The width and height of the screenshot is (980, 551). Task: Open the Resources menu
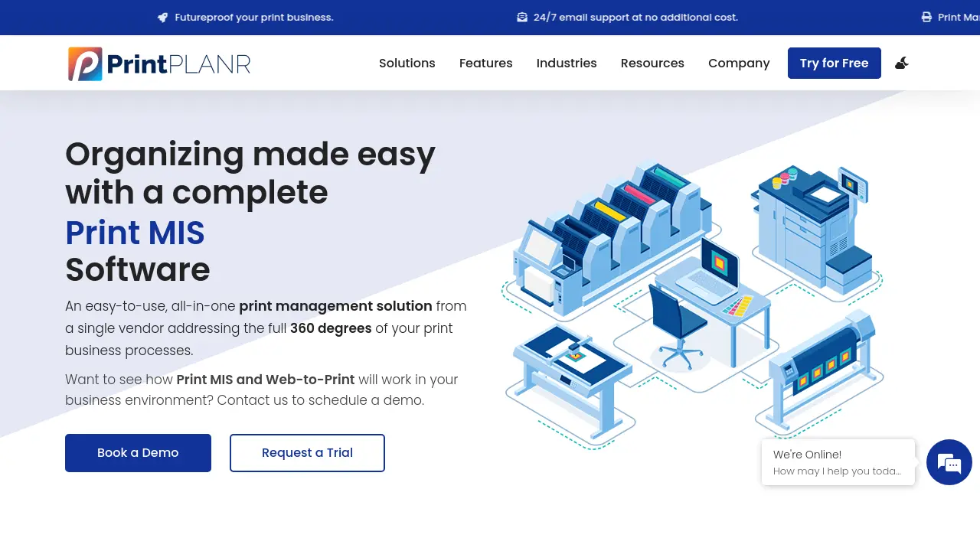click(652, 64)
